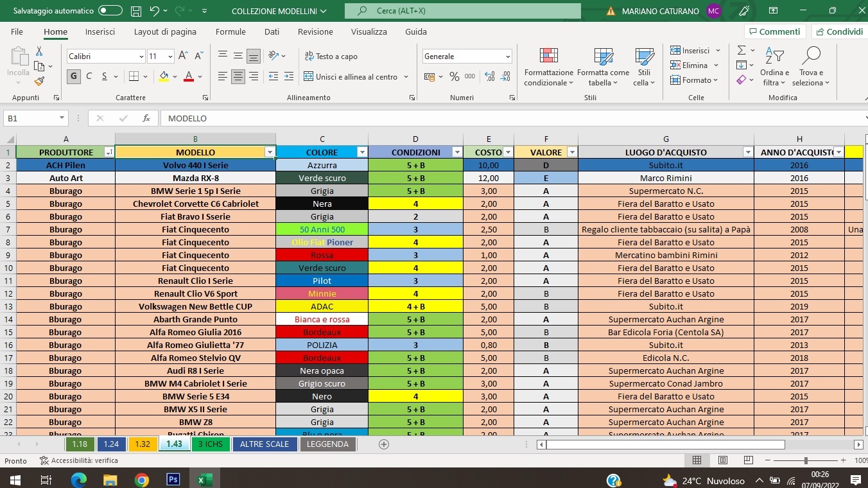Open the CONDIZIONI column filter dropdown

click(457, 152)
